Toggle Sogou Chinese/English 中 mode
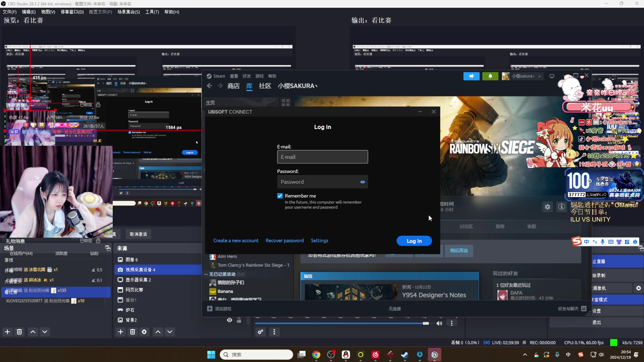This screenshot has height=362, width=644. click(x=587, y=242)
